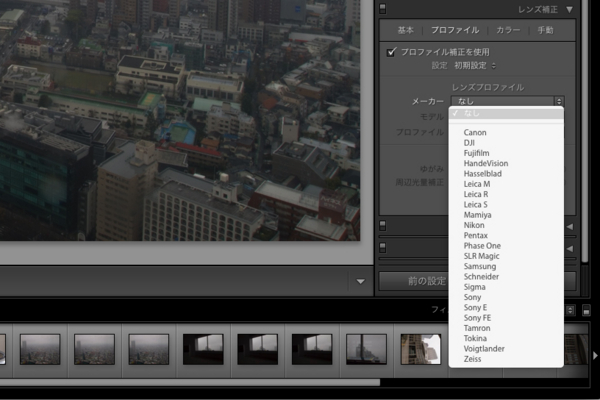Toggle the filmstrip filter switch icon

[586, 310]
